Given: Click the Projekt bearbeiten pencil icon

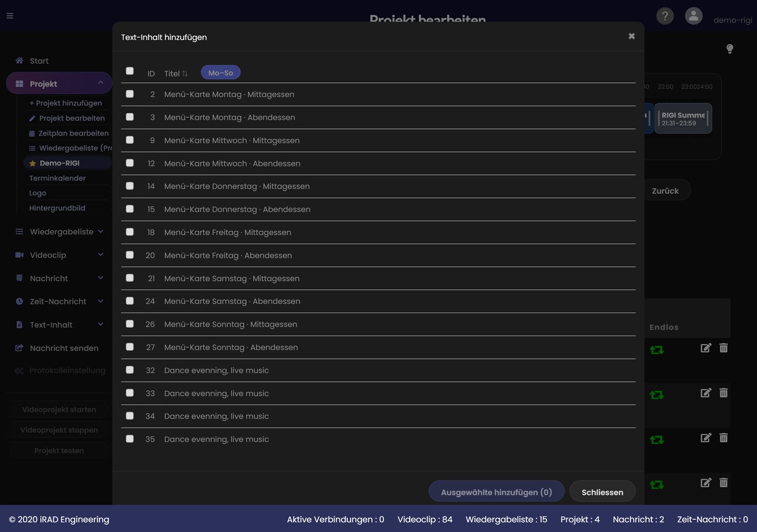Looking at the screenshot, I should click(32, 118).
